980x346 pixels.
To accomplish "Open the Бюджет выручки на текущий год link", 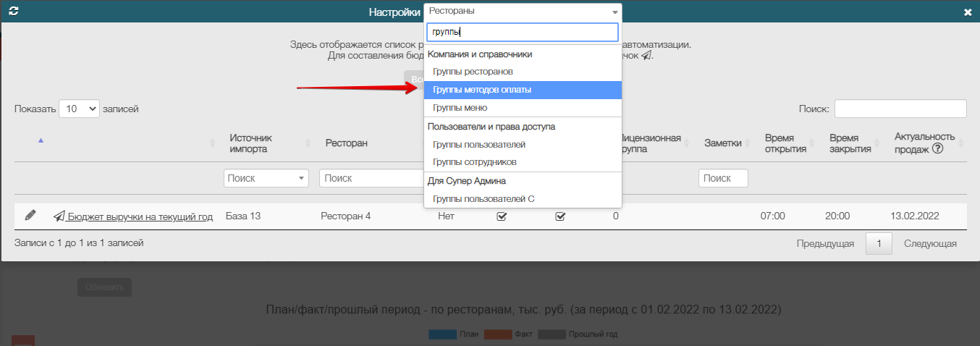I will [140, 216].
